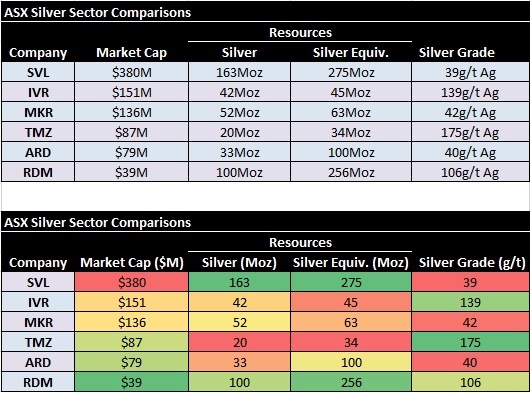
Task: Click the red $380 cell in lower table
Action: (x=131, y=282)
